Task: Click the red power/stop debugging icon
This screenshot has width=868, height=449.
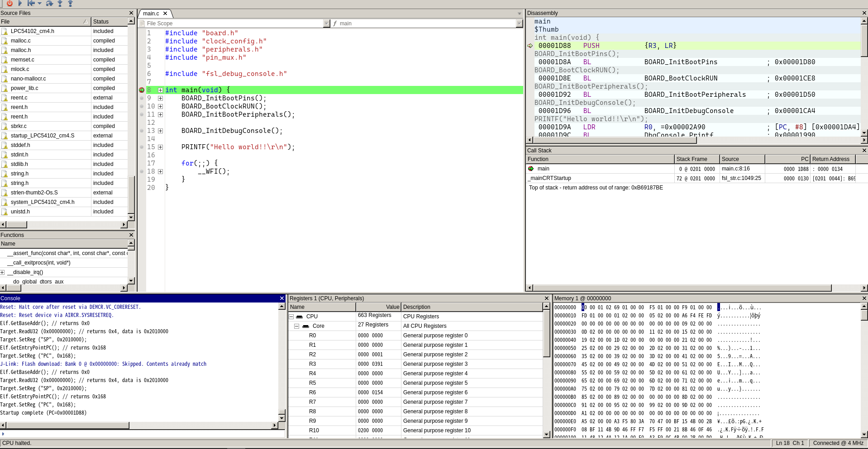Action: tap(10, 3)
